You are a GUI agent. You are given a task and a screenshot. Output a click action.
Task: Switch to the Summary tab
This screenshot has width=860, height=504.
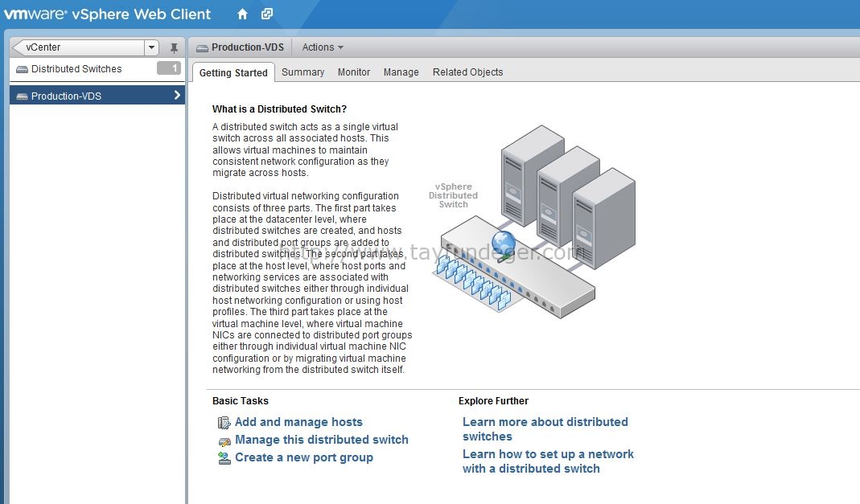pos(302,72)
